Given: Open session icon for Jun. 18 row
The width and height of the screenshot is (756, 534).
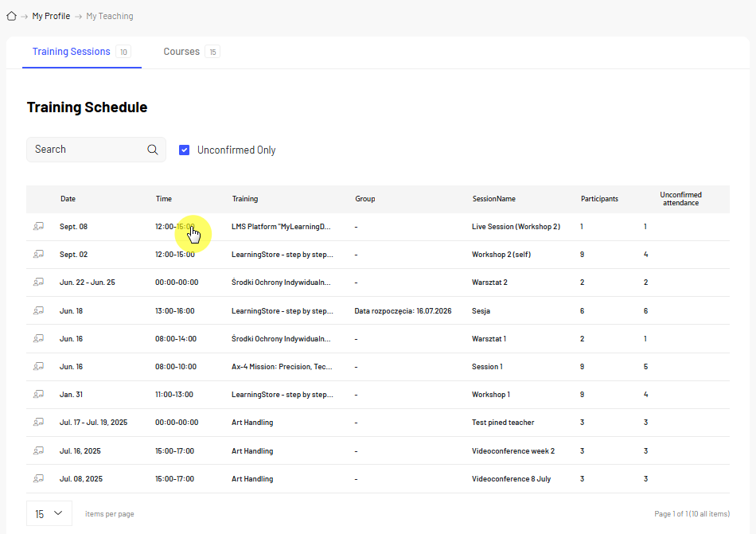Looking at the screenshot, I should [x=38, y=311].
